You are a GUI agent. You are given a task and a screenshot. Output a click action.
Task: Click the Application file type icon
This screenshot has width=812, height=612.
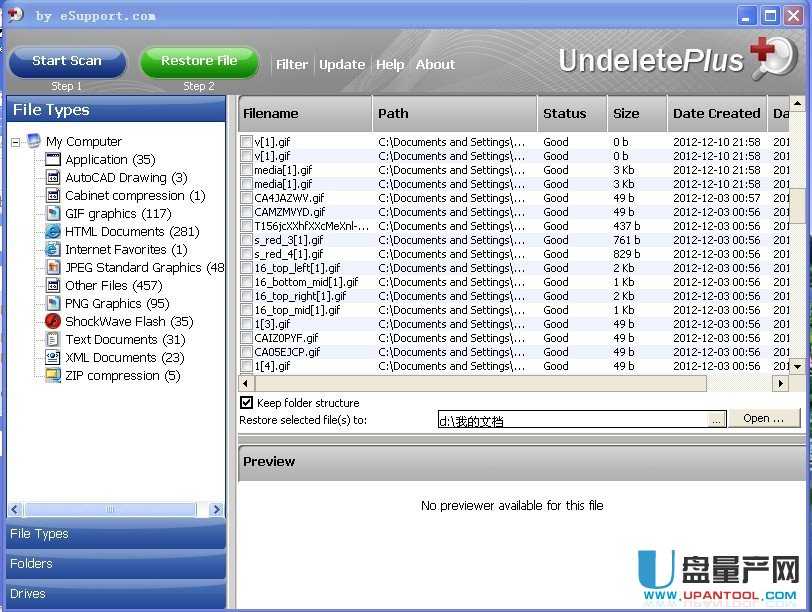pyautogui.click(x=53, y=159)
